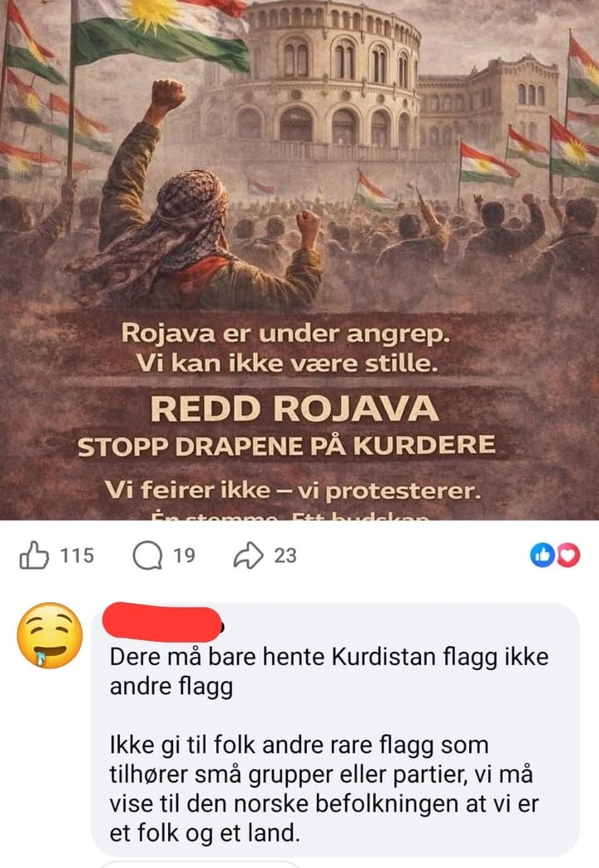Select the blue Like reaction badge
Viewport: 599px width, 868px height.
point(542,555)
